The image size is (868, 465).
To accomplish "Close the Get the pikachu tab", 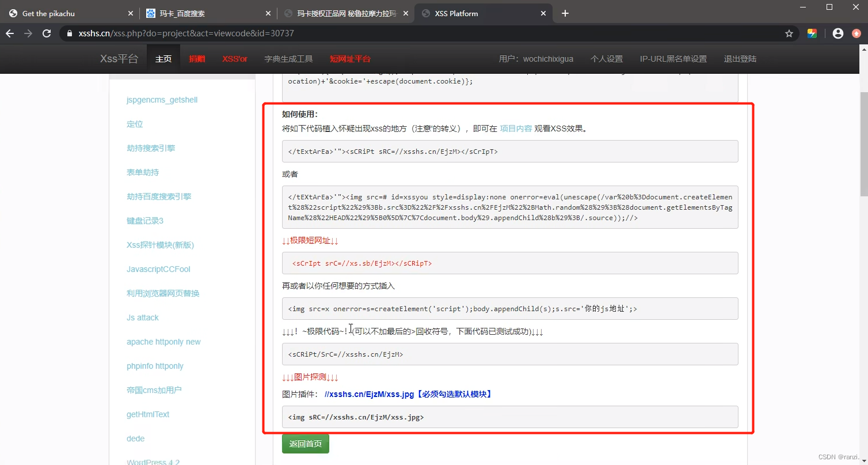I will click(x=130, y=13).
